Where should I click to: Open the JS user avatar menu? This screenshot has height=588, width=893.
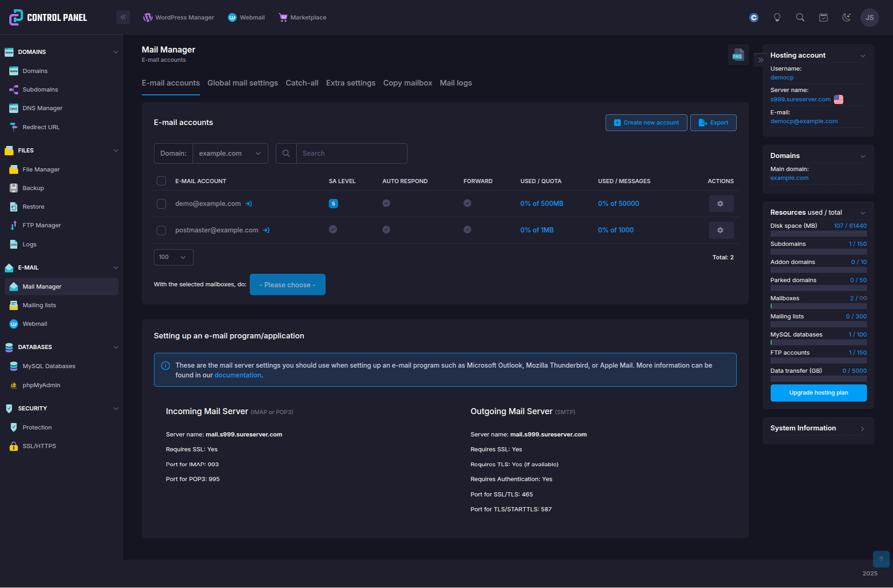(870, 18)
